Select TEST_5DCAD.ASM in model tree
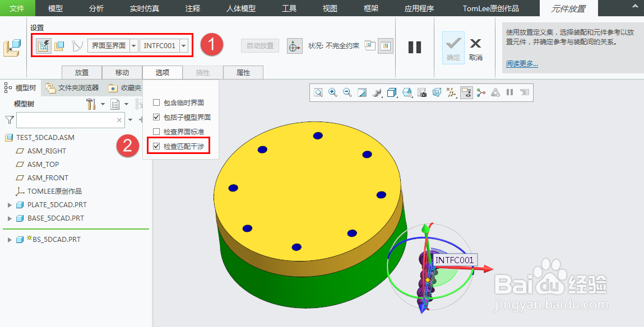 (45, 137)
